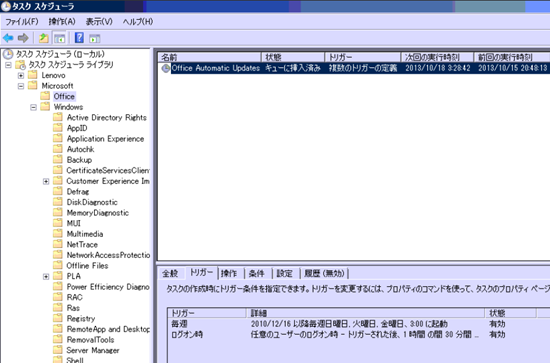Select DiskDiagnostic tree item
The height and width of the screenshot is (363, 550).
92,202
